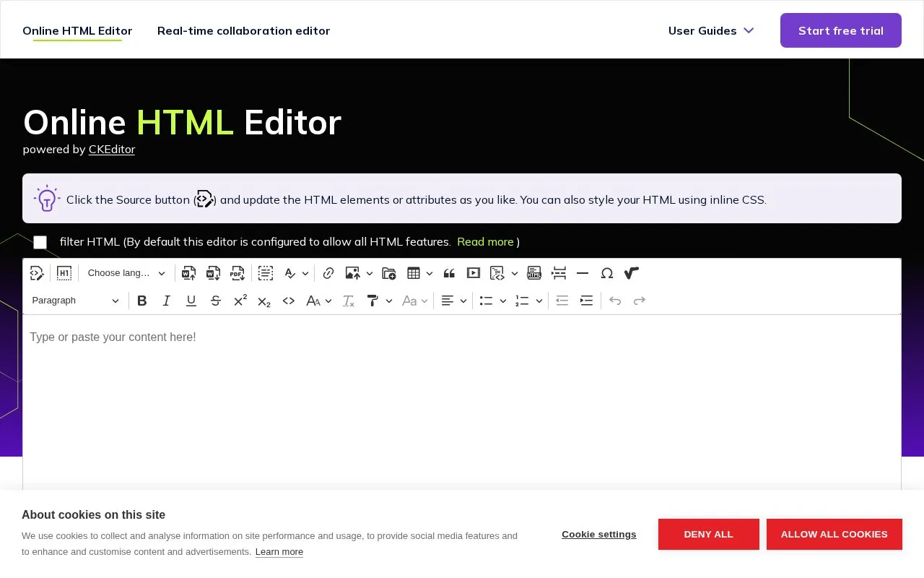The height and width of the screenshot is (578, 924).
Task: Click the Start free trial button
Action: tap(841, 30)
